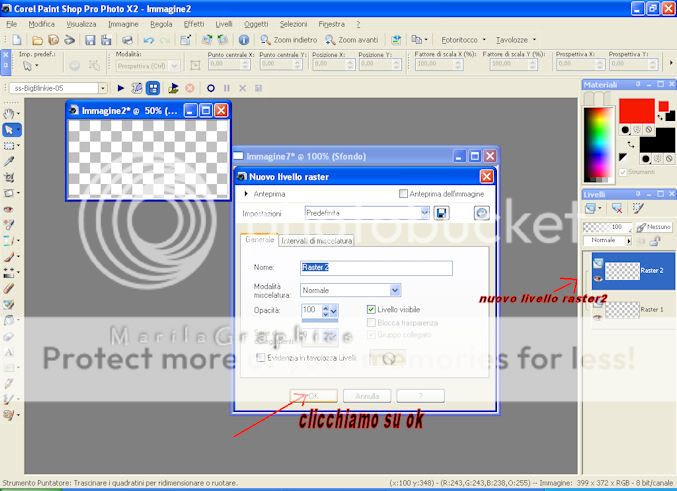Click the red foreground color swatch
Viewport: 677px width, 491px height.
636,111
